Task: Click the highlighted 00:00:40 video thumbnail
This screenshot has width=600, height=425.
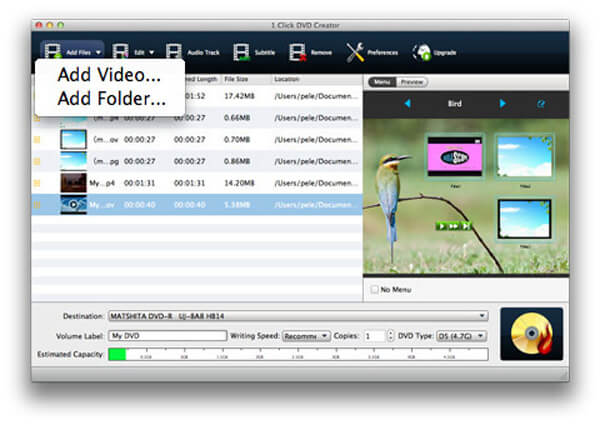Action: (73, 205)
